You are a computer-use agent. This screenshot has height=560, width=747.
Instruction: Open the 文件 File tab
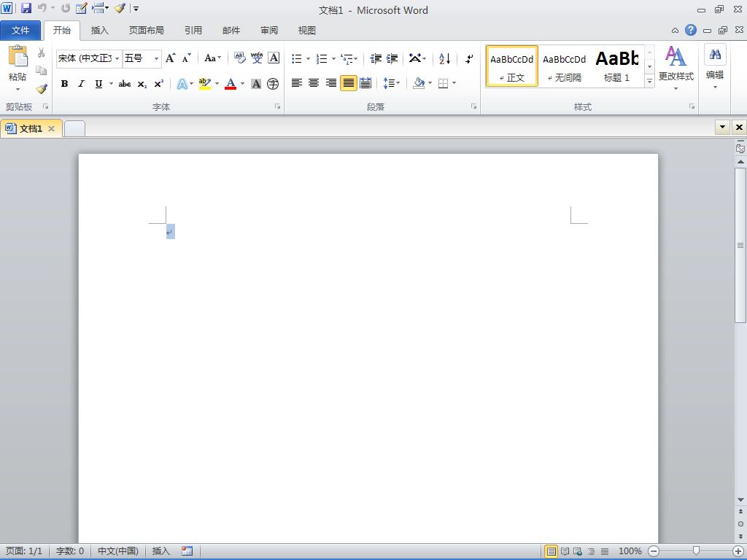point(20,30)
